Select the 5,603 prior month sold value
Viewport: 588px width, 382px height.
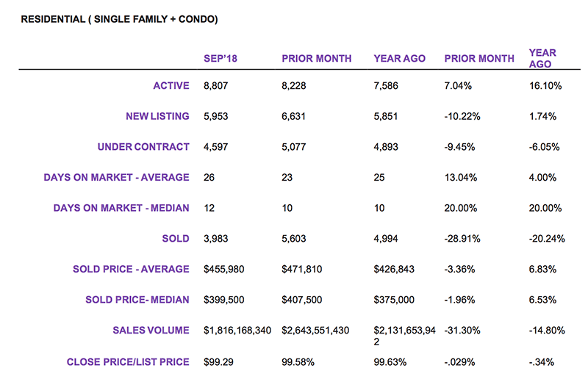point(295,239)
